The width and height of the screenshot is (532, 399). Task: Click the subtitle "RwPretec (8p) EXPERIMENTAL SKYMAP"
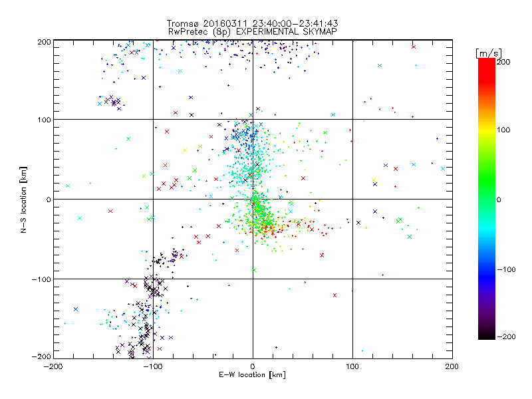pyautogui.click(x=253, y=32)
